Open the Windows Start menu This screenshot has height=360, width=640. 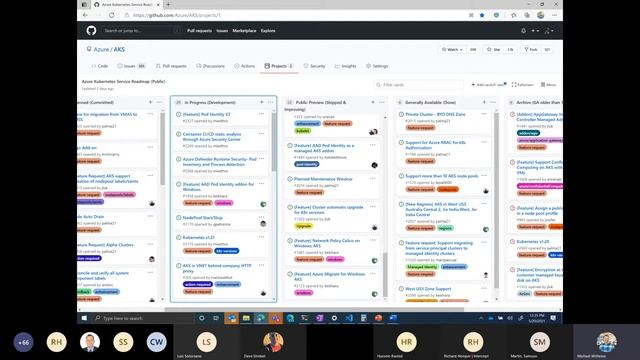click(x=84, y=318)
